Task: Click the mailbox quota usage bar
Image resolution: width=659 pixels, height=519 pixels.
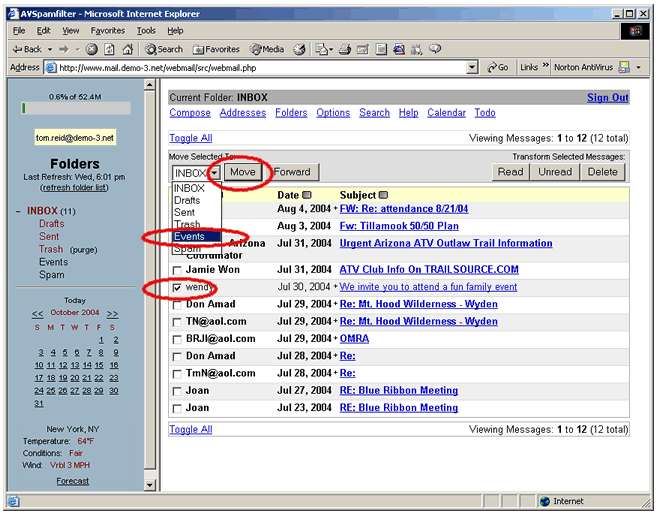Action: [x=75, y=108]
